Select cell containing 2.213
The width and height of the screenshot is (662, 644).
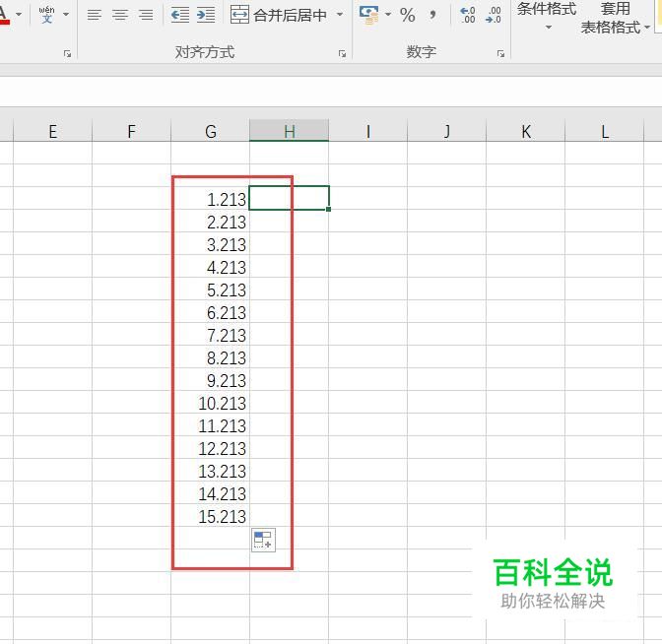point(210,222)
